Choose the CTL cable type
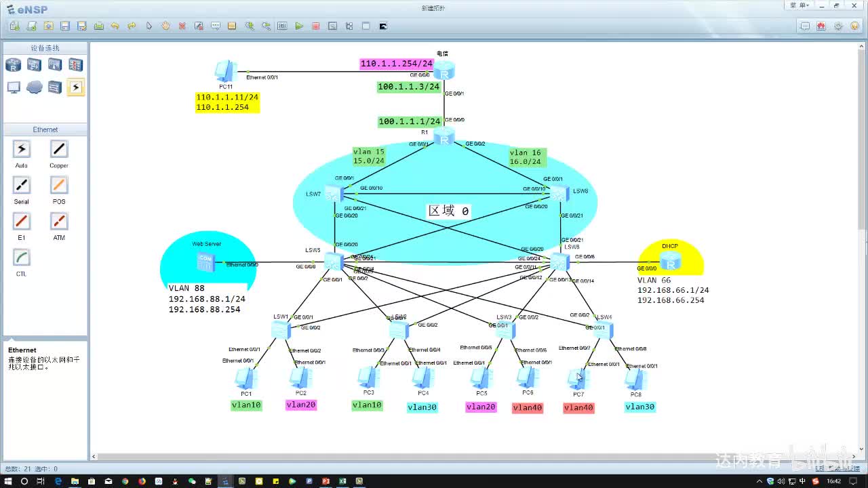Image resolution: width=868 pixels, height=488 pixels. pos(22,258)
